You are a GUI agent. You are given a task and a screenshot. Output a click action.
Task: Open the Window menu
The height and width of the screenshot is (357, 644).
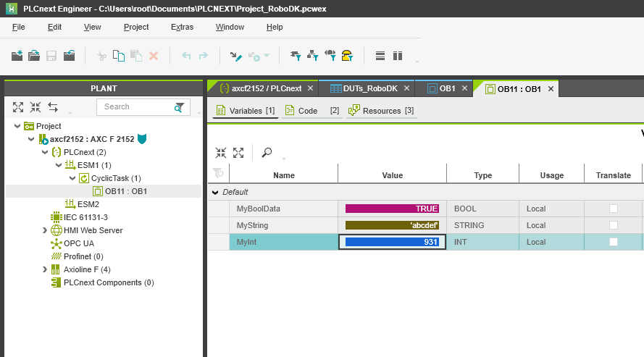click(230, 27)
